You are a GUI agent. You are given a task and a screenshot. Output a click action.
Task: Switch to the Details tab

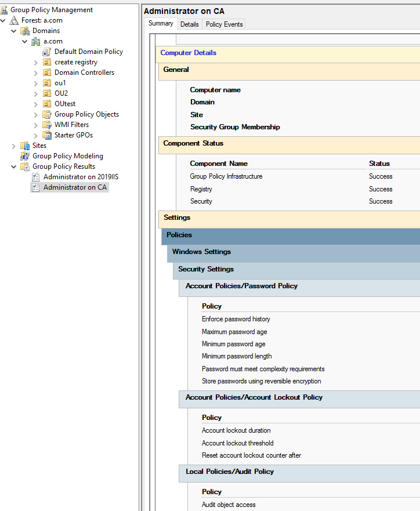pyautogui.click(x=190, y=24)
